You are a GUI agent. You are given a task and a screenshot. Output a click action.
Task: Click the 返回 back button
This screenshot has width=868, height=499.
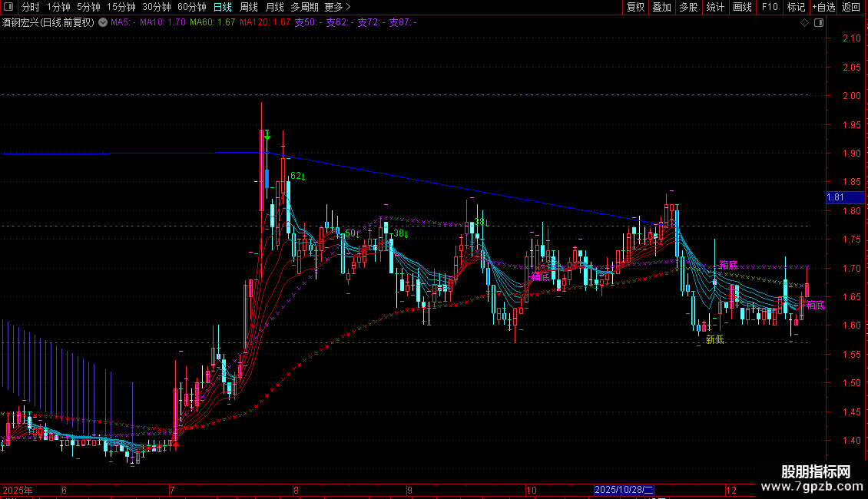click(x=851, y=7)
